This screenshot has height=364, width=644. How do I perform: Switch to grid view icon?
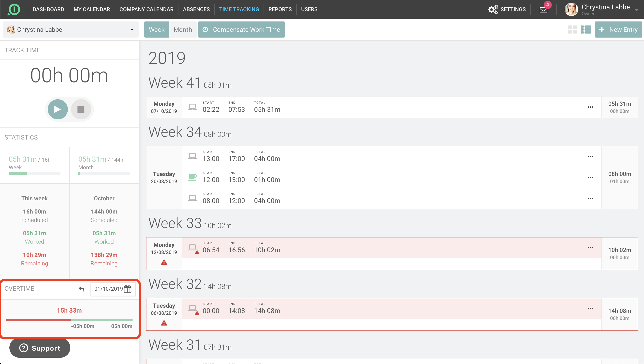[x=572, y=30]
